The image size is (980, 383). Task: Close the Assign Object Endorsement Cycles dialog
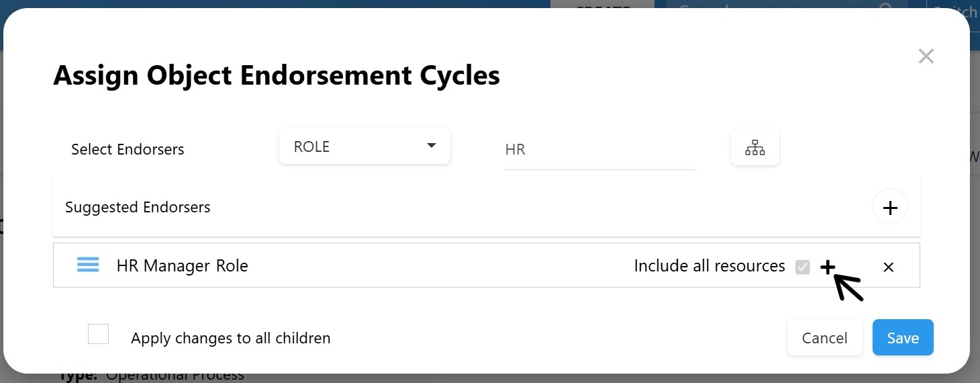(x=926, y=56)
